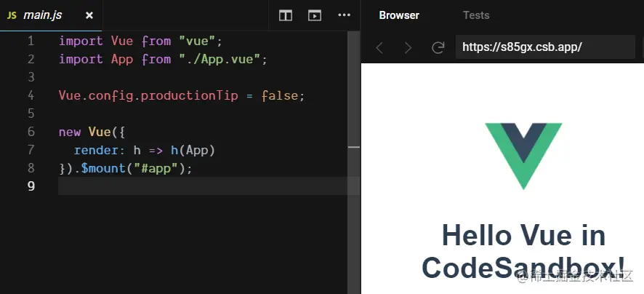The width and height of the screenshot is (644, 294).
Task: Close the main.js editor tab
Action: pos(89,15)
